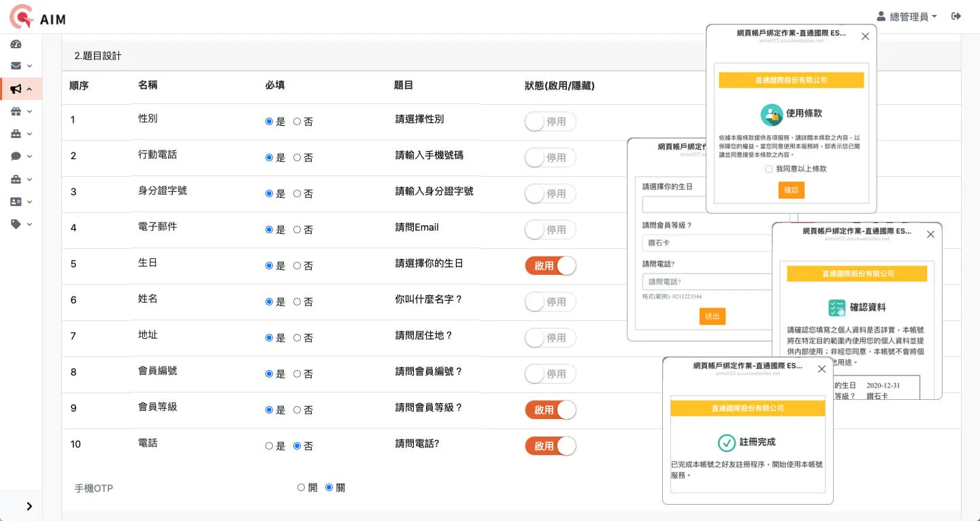Click the 你叫什麼名字？ question text
Screen dimensions: 980x521
point(429,299)
